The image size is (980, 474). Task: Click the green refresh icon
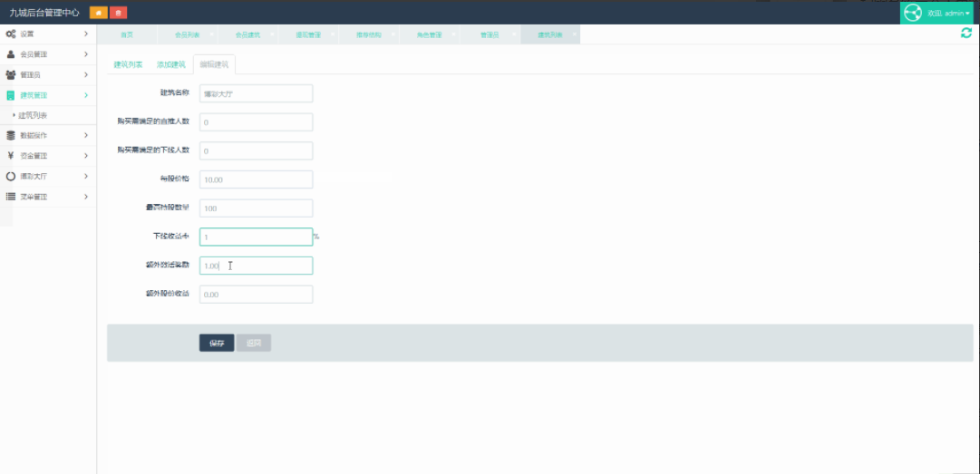pos(966,34)
